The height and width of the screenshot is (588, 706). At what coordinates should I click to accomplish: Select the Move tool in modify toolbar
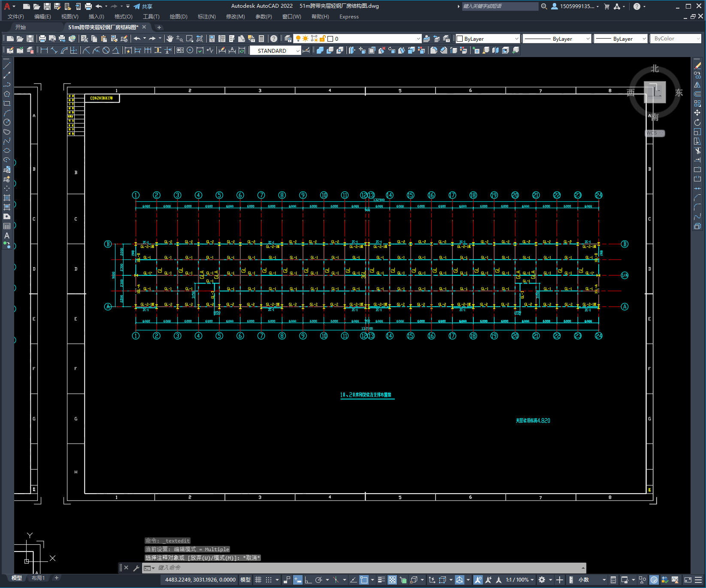tap(697, 113)
